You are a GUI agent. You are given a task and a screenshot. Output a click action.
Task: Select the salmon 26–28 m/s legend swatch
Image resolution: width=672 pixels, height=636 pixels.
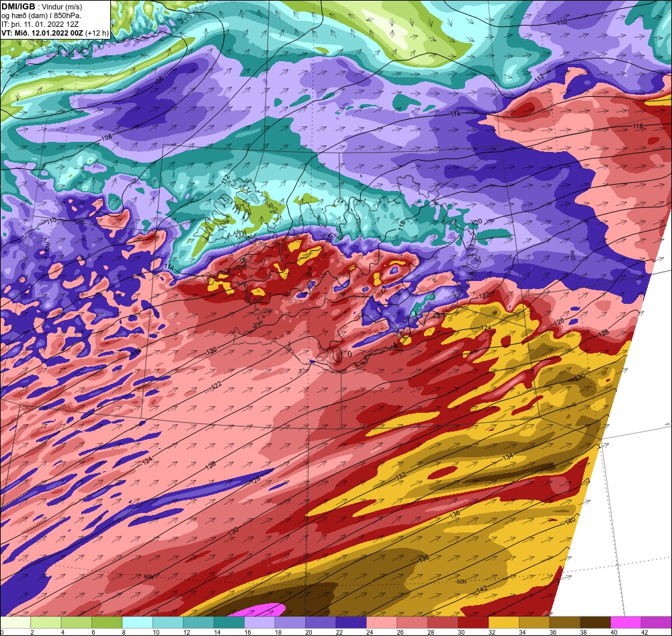point(412,623)
